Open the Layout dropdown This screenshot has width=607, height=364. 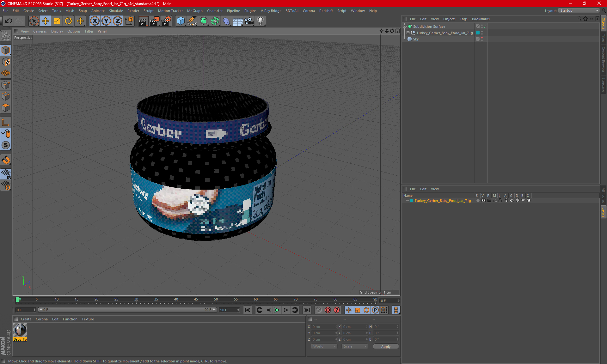(x=579, y=10)
